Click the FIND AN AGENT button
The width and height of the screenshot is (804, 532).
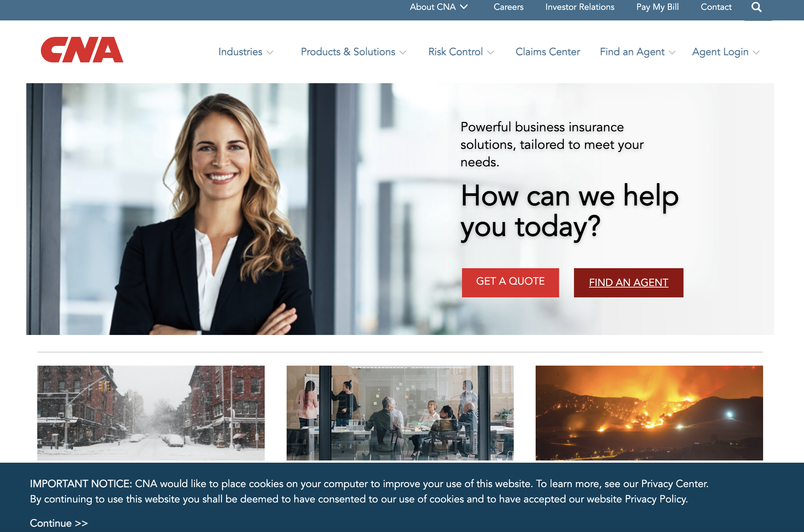[628, 283]
